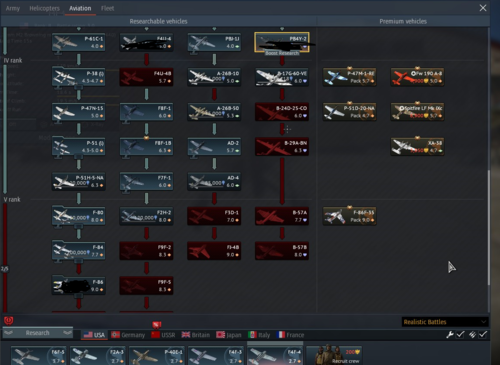Select the Germany nation tab
500x365 pixels.
coord(128,335)
